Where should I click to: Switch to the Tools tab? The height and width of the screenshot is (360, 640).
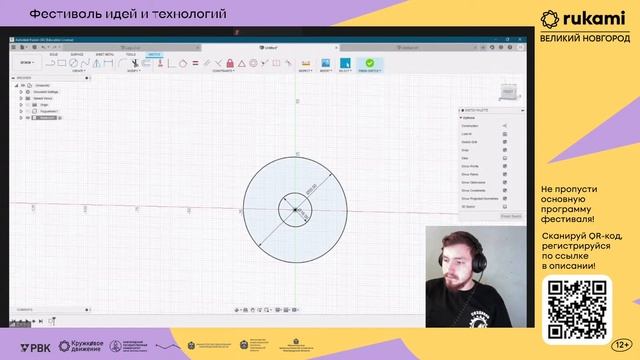click(131, 54)
